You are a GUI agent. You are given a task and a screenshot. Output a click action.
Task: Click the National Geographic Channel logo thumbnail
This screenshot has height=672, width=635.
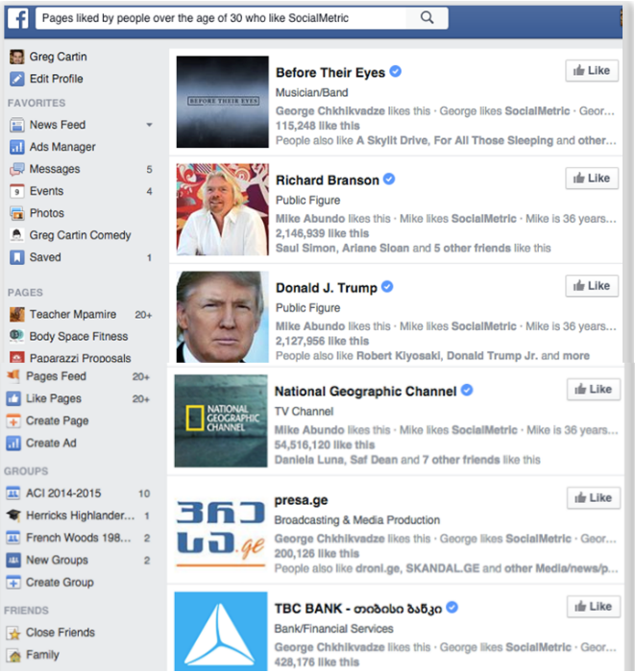(x=221, y=420)
